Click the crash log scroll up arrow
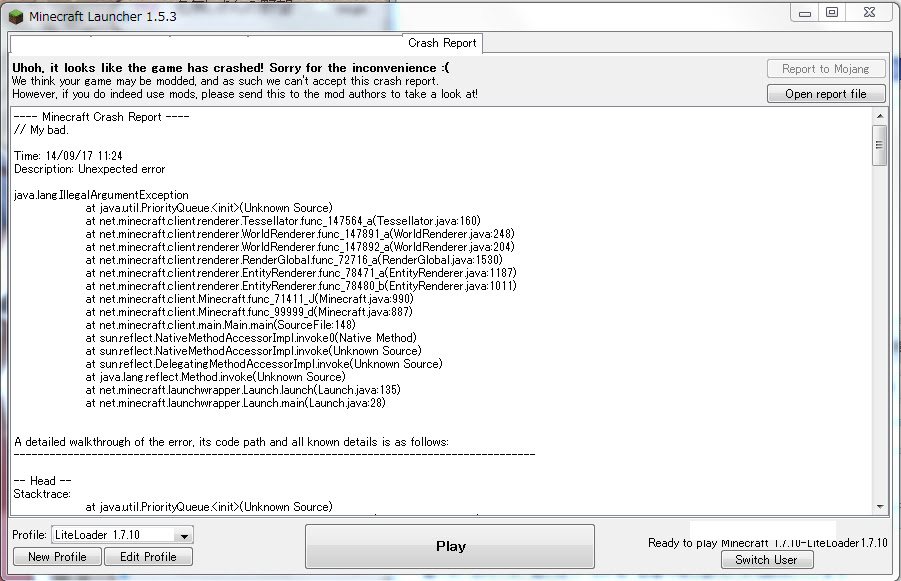This screenshot has width=901, height=581. tap(880, 116)
